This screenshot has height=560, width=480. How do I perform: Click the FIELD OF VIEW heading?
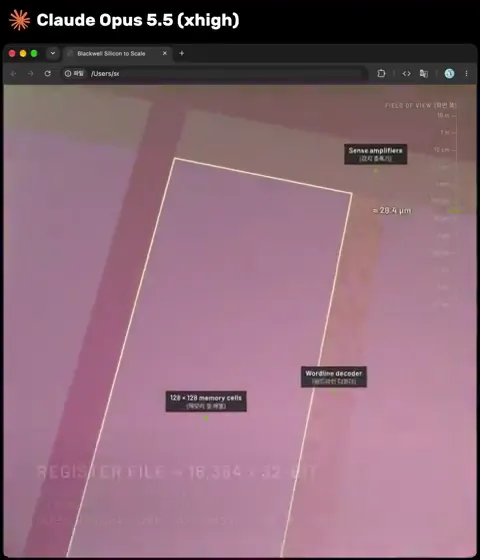pos(421,105)
